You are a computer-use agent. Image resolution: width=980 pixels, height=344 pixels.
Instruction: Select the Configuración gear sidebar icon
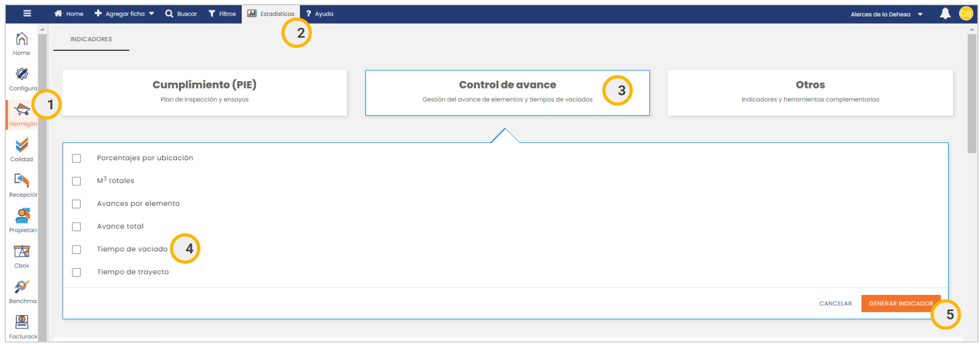(x=21, y=74)
